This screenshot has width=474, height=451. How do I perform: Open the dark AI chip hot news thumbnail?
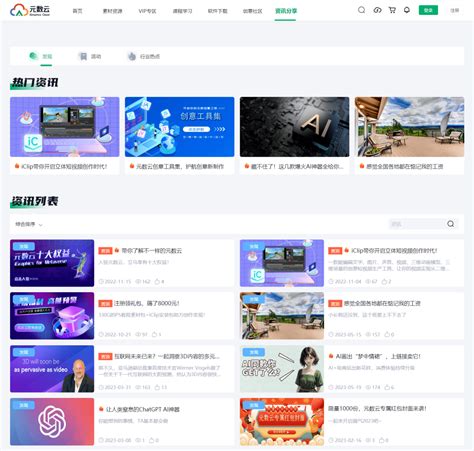click(294, 127)
